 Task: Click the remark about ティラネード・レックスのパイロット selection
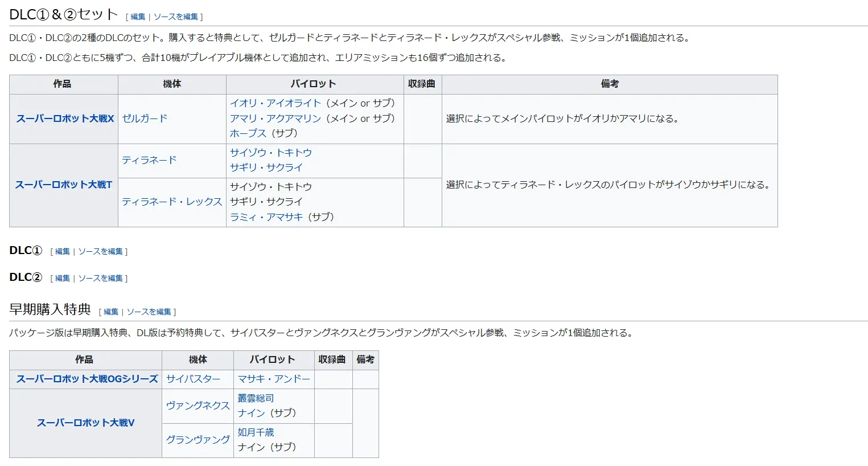608,185
